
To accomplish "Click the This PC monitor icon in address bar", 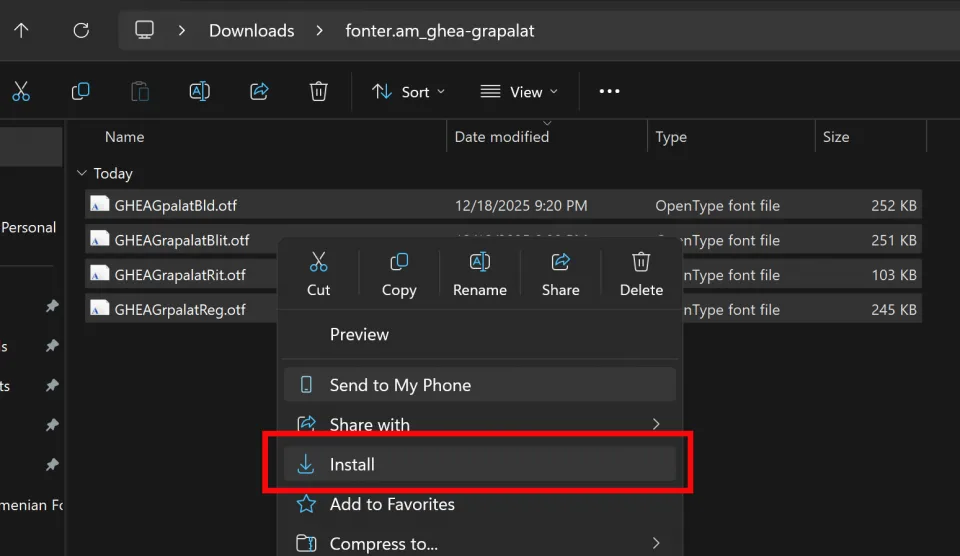I will (144, 30).
